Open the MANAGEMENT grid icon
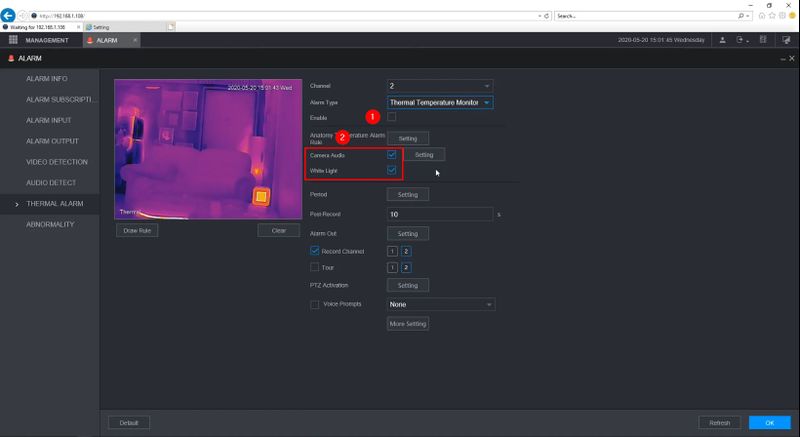Viewport: 800px width, 437px height. click(x=13, y=40)
